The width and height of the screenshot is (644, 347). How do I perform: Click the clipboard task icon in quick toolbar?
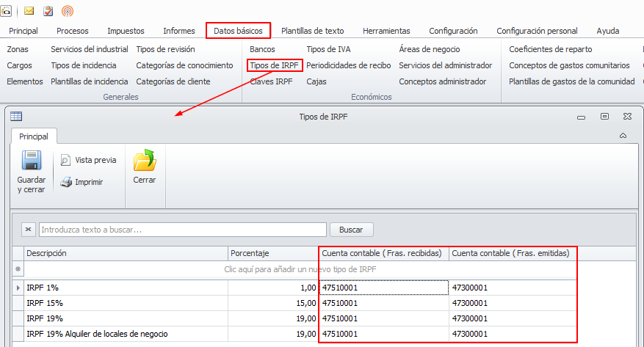point(48,11)
